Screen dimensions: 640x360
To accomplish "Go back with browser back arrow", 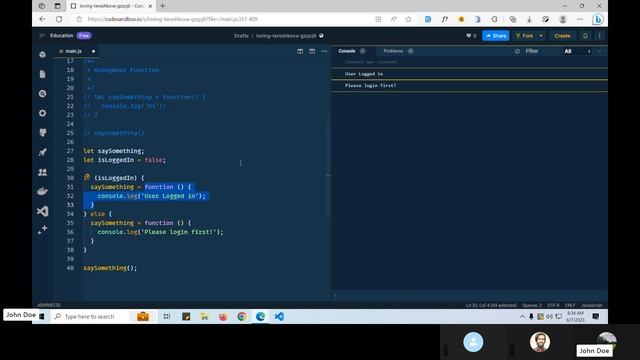I will coord(42,19).
